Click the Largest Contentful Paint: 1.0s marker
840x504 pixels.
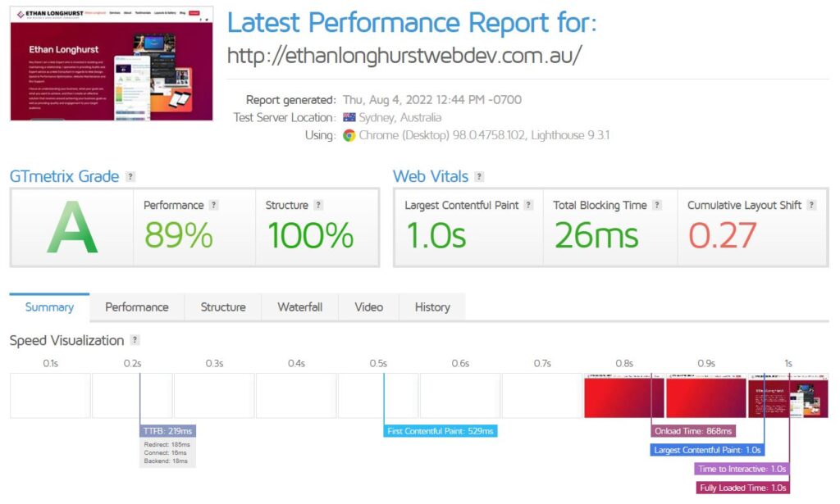coord(707,450)
